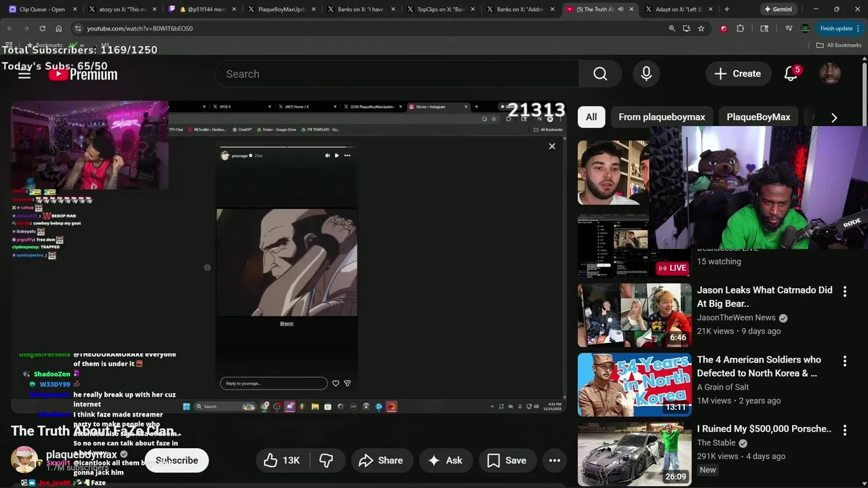Share the video with the Share button
Image resolution: width=868 pixels, height=488 pixels.
(x=380, y=460)
